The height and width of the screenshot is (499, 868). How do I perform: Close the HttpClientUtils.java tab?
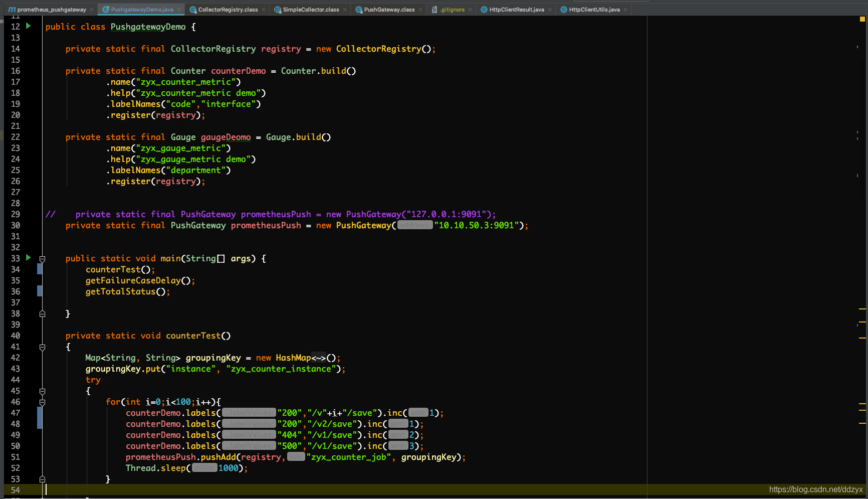click(625, 10)
